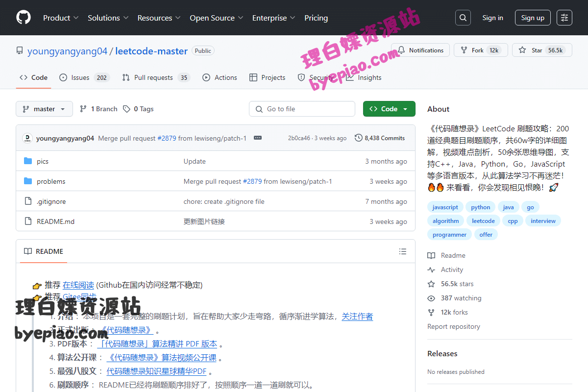
Task: Open the master branch selector
Action: click(44, 109)
